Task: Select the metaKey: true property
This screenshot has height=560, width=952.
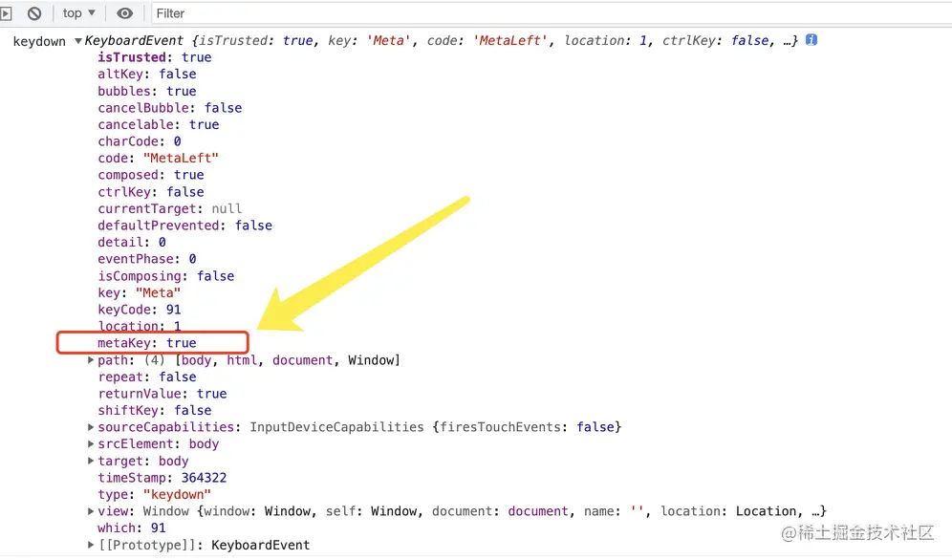Action: [x=147, y=343]
